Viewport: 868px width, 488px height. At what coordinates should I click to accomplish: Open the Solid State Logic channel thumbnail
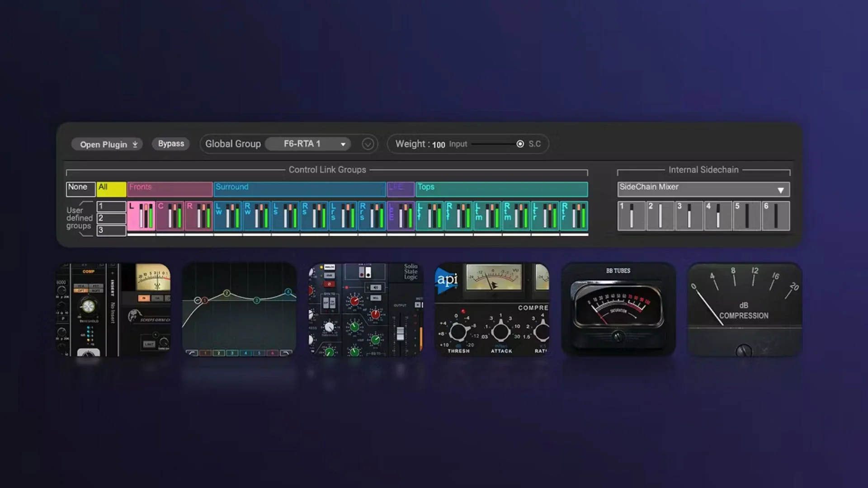tap(365, 310)
